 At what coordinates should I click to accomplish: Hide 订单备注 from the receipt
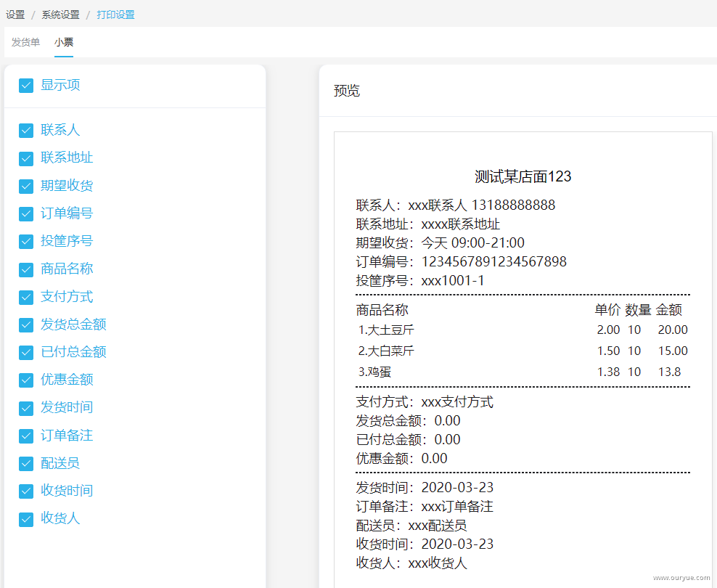[x=26, y=436]
